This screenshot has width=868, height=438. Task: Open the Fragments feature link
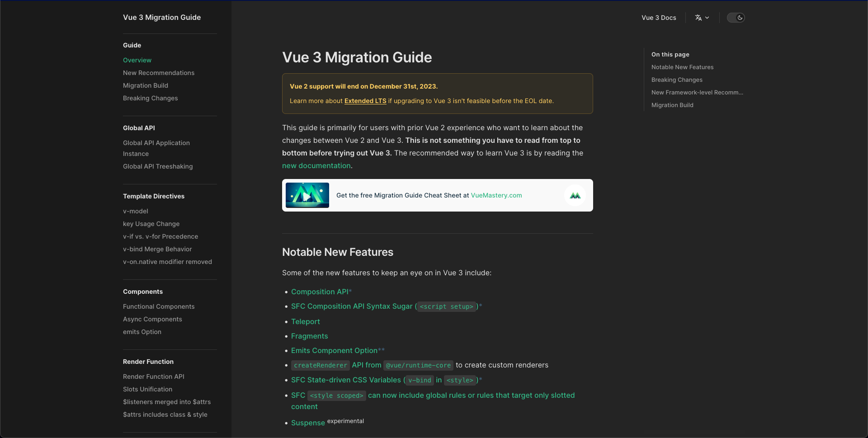coord(309,336)
